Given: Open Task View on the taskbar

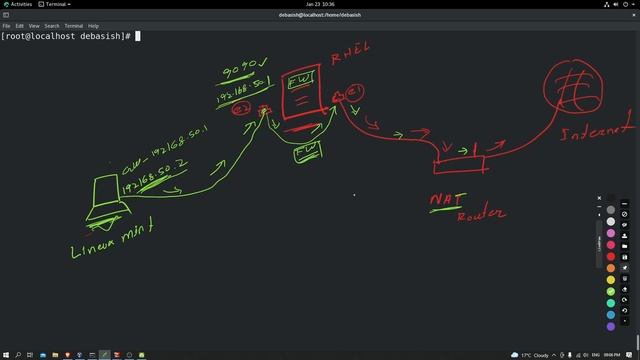Looking at the screenshot, I should 30,355.
